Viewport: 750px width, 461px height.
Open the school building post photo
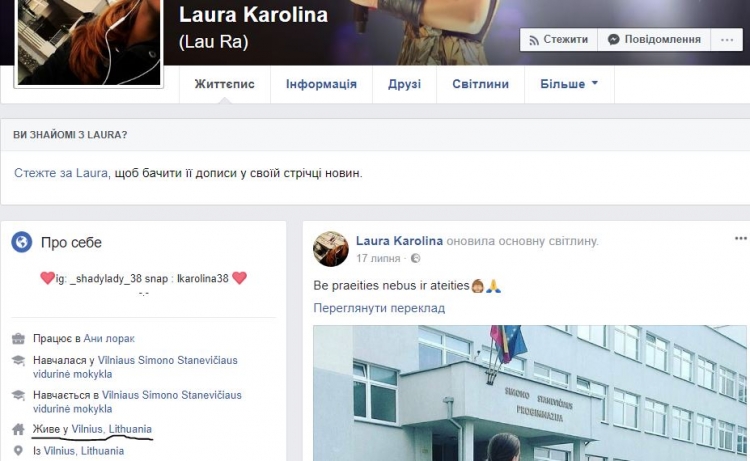click(530, 393)
